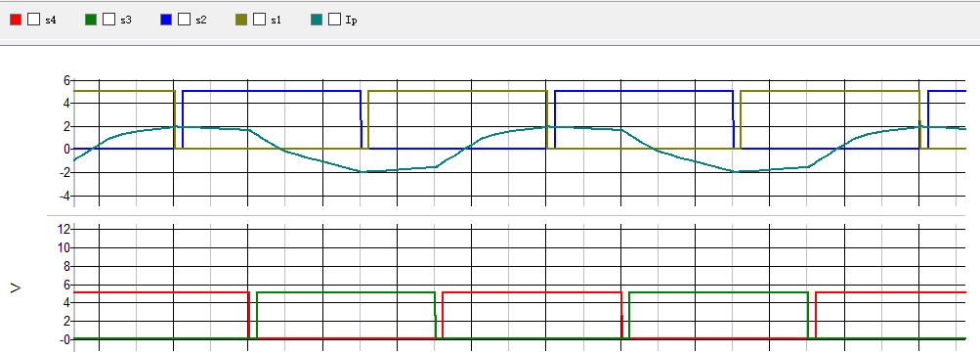Viewport: 980px width, 353px height.
Task: Open the green s3 color swatch
Action: pyautogui.click(x=91, y=20)
